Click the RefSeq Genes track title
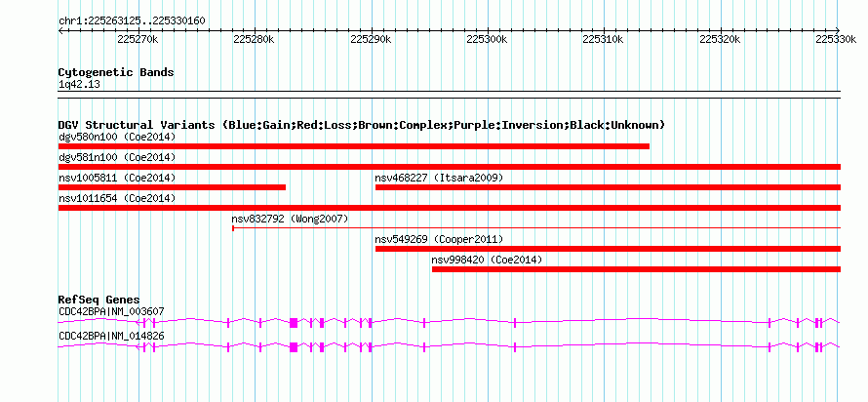This screenshot has width=868, height=402. (x=99, y=300)
